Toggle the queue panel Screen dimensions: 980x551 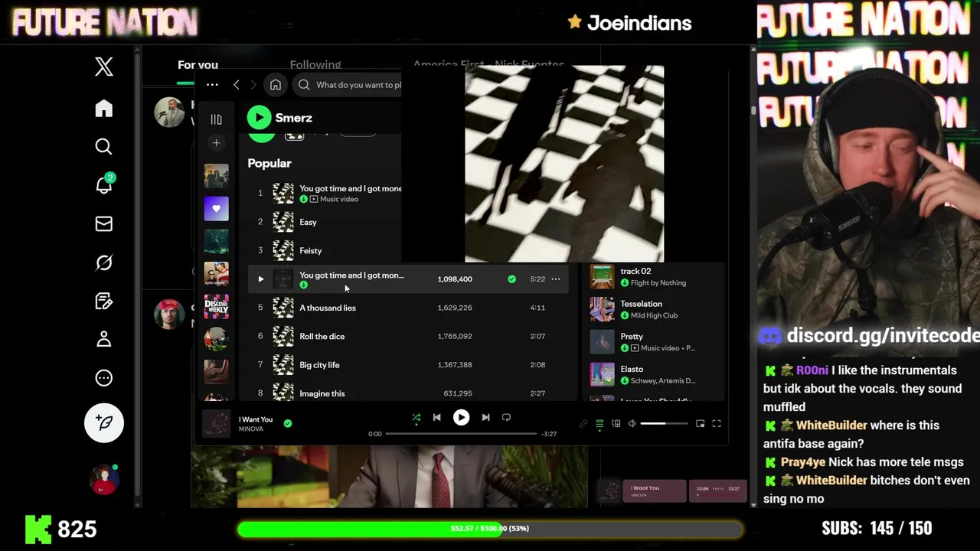(599, 424)
